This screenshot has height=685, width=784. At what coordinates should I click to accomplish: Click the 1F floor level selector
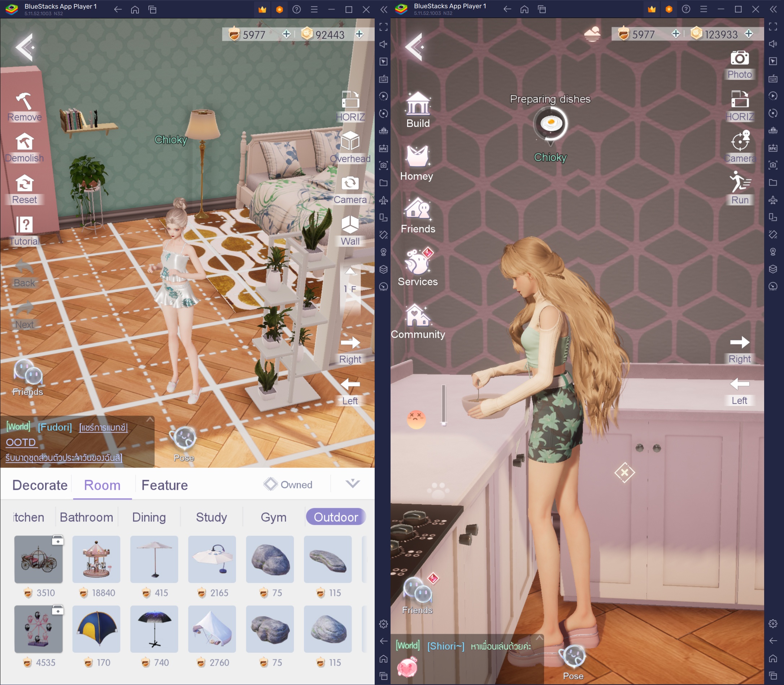(349, 288)
